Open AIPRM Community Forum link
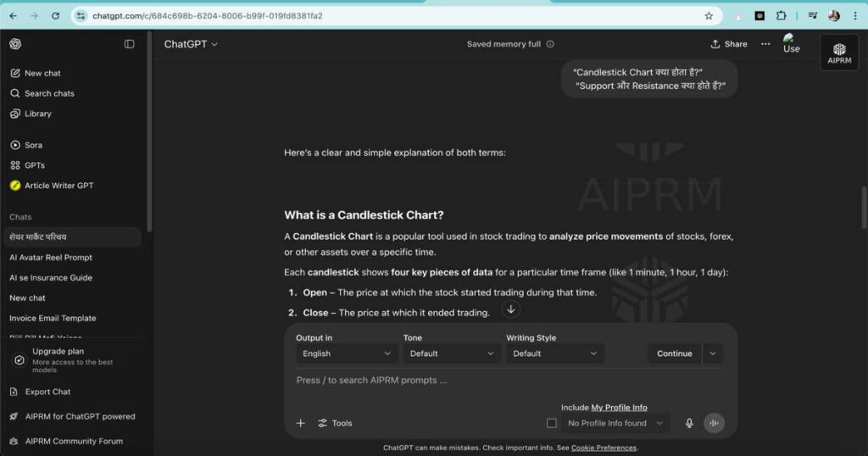Image resolution: width=868 pixels, height=456 pixels. pos(74,441)
